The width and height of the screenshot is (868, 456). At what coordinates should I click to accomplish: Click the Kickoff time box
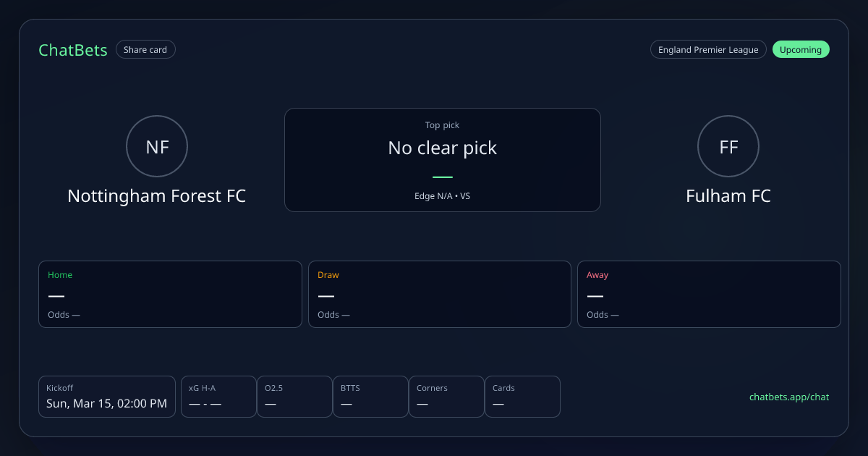click(107, 397)
